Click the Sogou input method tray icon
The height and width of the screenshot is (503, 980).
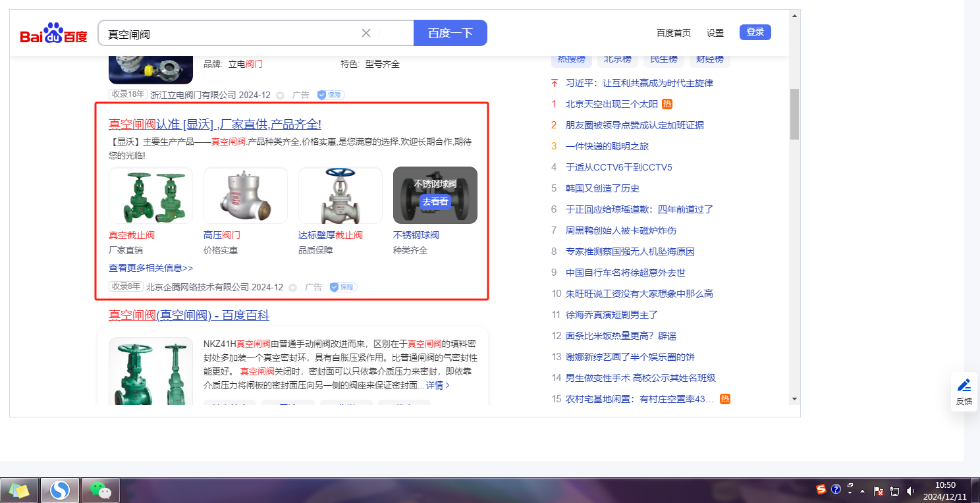click(x=821, y=489)
